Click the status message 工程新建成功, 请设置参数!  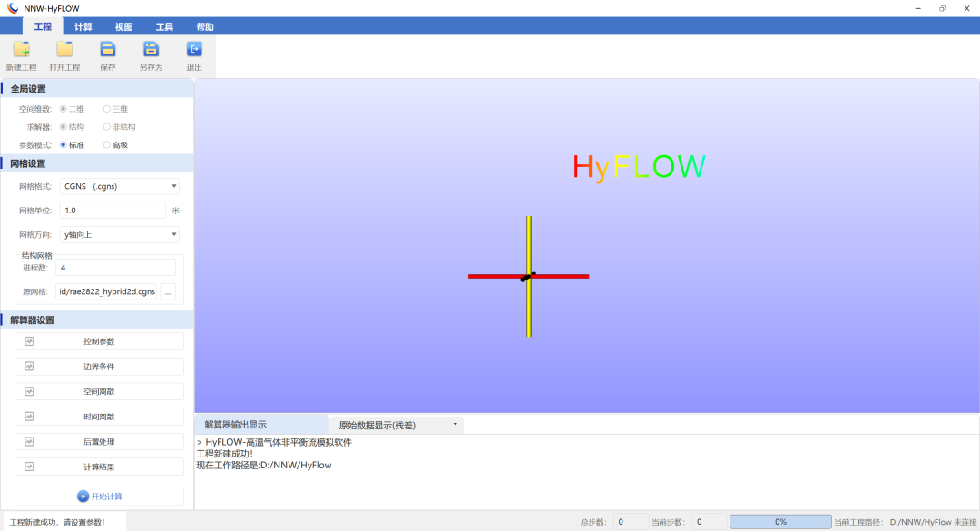[x=57, y=522]
